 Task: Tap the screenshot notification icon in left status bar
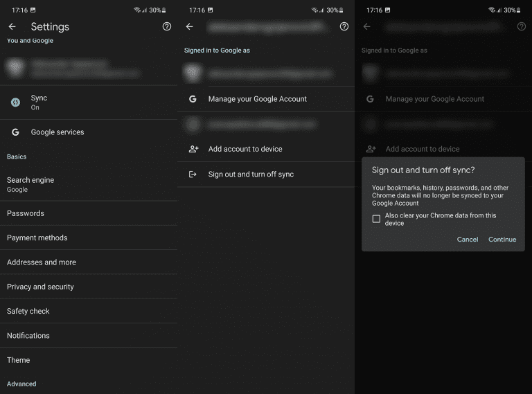point(33,10)
